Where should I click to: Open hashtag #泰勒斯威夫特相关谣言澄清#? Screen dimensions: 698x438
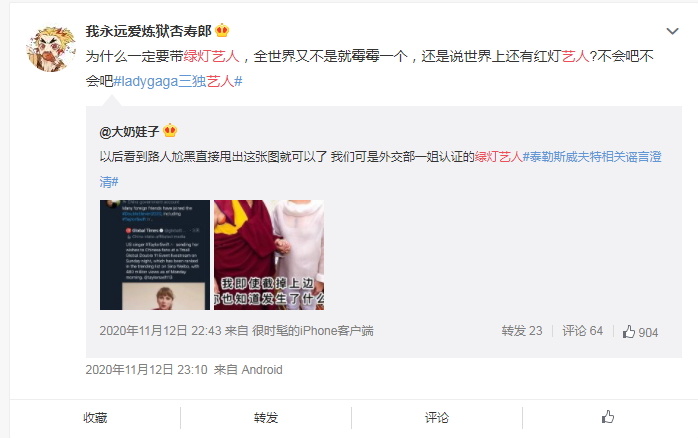pos(381,169)
